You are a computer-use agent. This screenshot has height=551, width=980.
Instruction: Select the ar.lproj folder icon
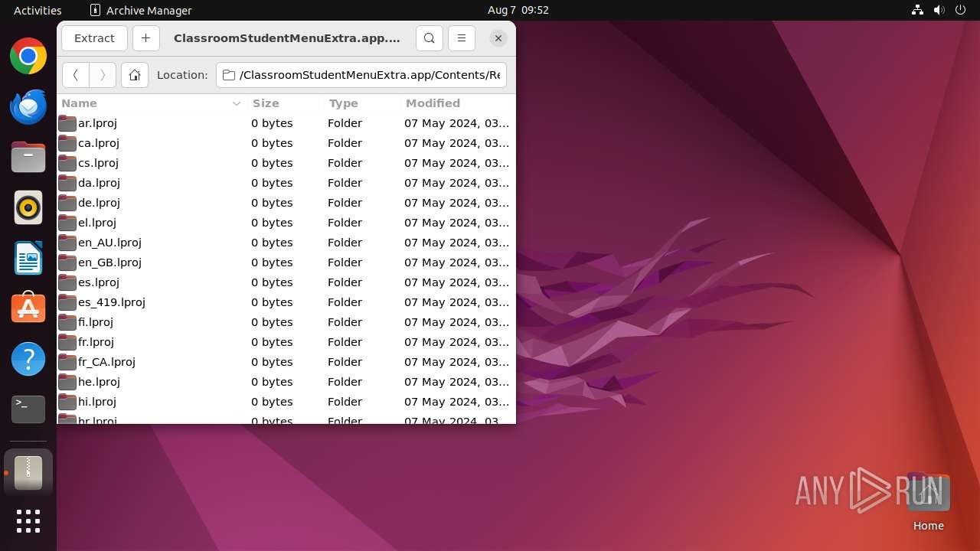click(x=67, y=123)
